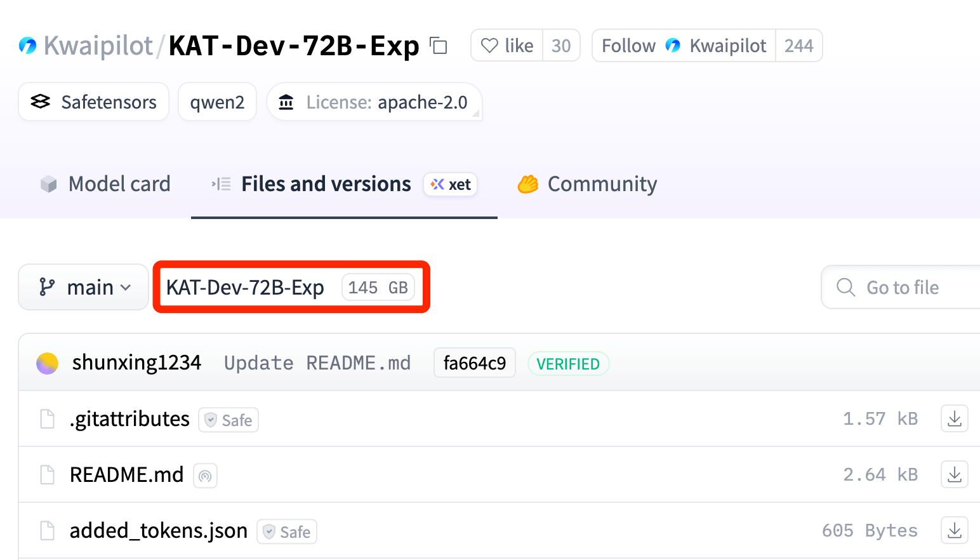Click the file icon for added_tokens.json
Image resolution: width=980 pixels, height=560 pixels.
[x=48, y=531]
